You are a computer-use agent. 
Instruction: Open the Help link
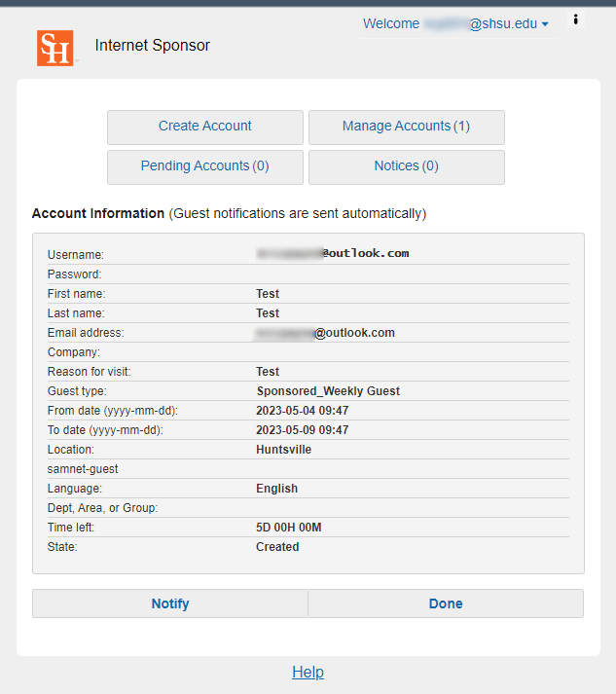pos(308,672)
